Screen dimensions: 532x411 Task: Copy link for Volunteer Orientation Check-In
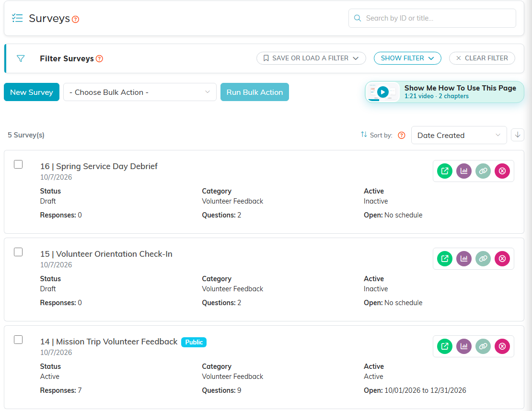(x=483, y=259)
